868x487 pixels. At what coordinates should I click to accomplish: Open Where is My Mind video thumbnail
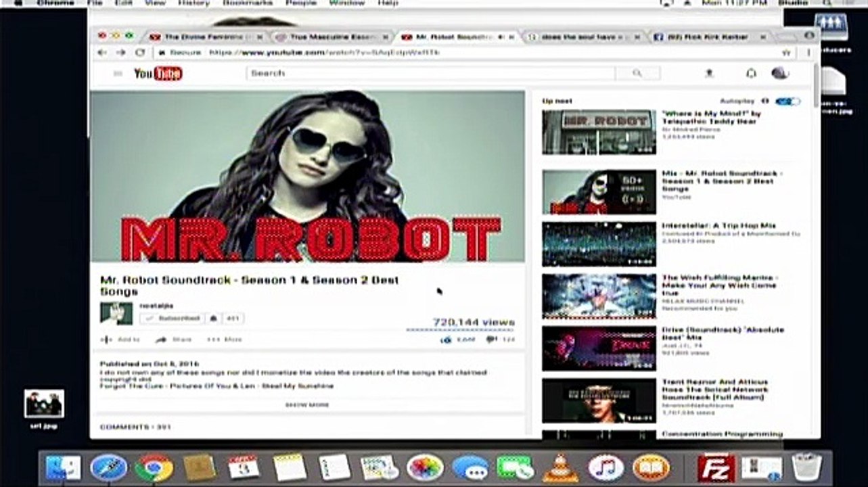tap(599, 133)
